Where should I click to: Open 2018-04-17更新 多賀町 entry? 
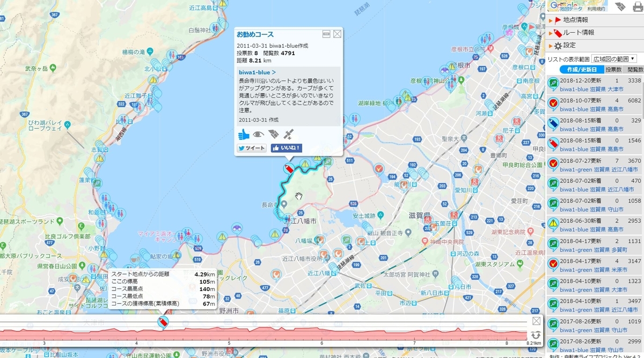[x=595, y=245]
